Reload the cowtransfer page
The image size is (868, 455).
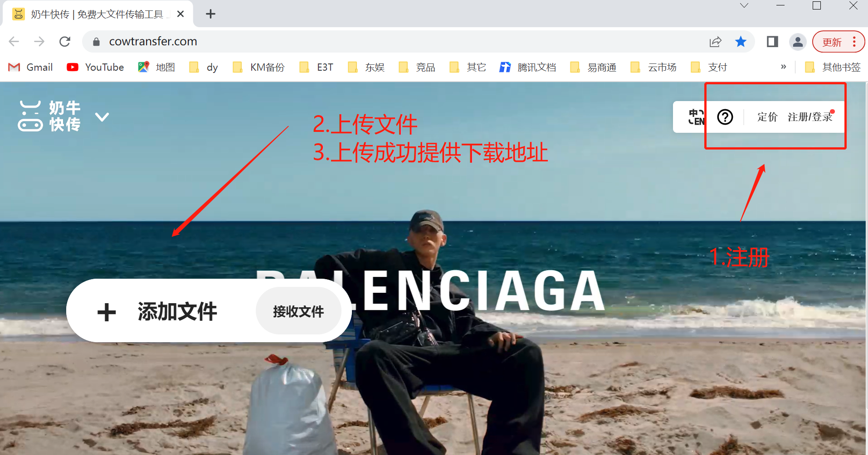(65, 42)
